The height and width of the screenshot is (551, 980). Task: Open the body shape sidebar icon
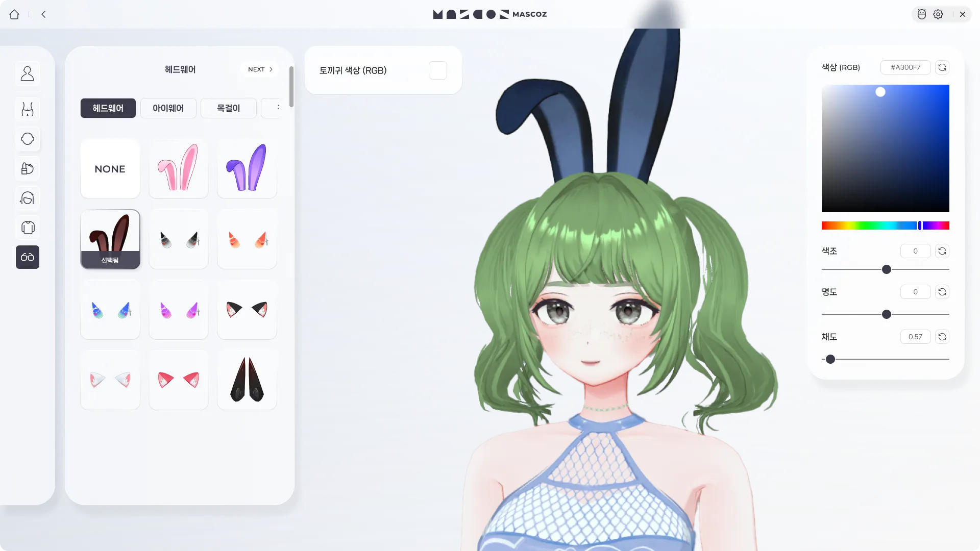point(28,109)
